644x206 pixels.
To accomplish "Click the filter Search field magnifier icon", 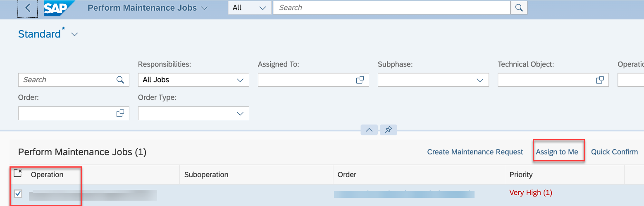I will click(x=120, y=80).
